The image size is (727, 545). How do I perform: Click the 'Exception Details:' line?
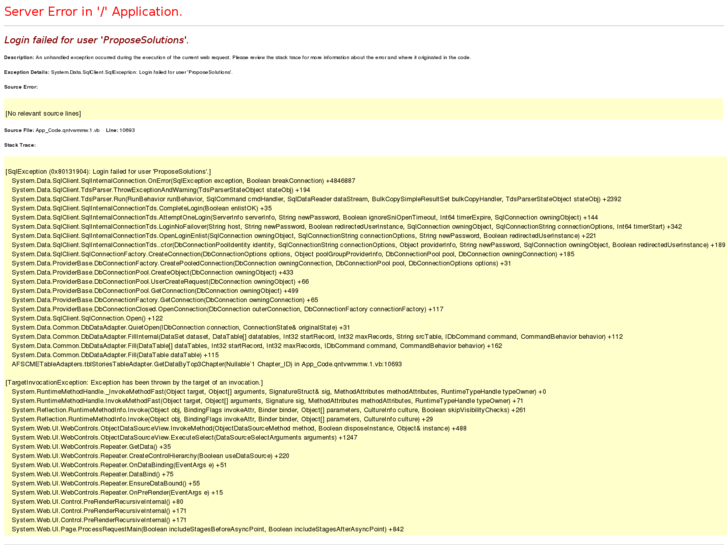(118, 72)
